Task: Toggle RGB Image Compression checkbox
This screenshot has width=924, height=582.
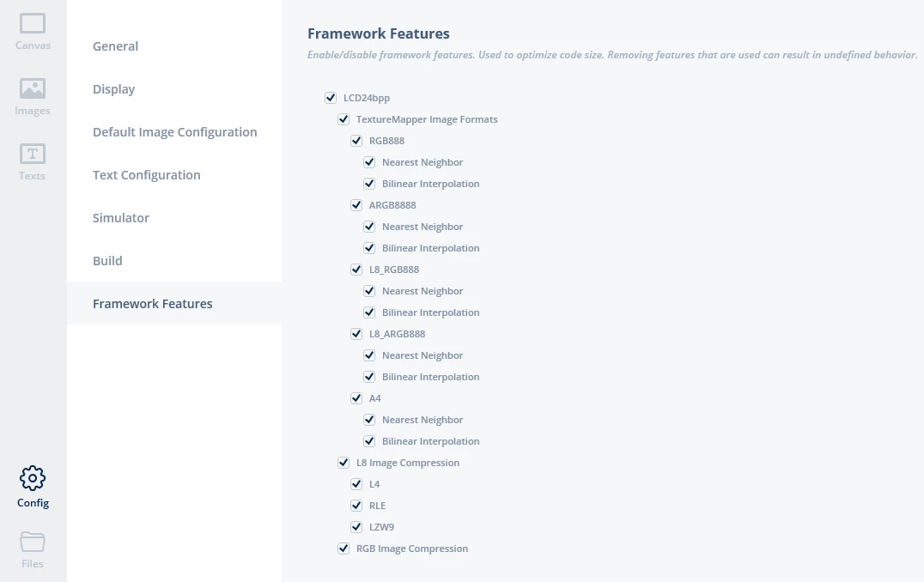Action: pyautogui.click(x=343, y=549)
